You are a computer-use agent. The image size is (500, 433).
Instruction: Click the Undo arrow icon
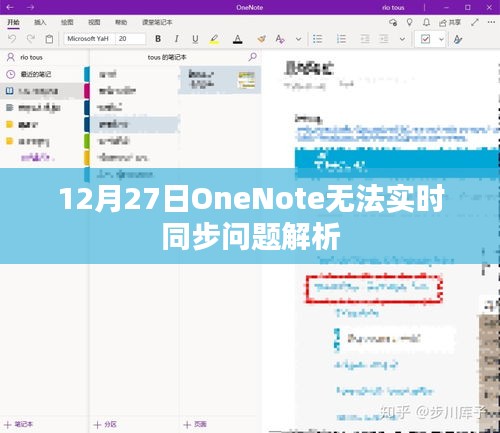tap(12, 39)
